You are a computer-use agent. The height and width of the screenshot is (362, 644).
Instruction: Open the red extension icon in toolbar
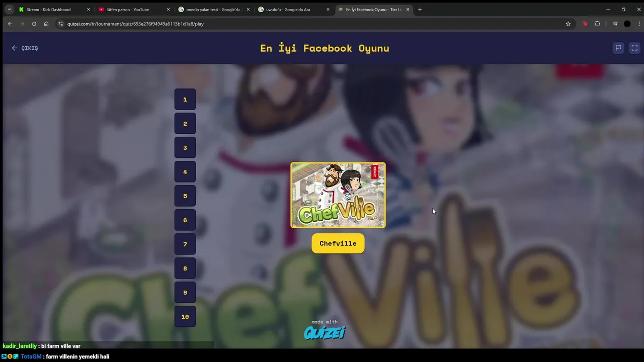click(x=585, y=24)
